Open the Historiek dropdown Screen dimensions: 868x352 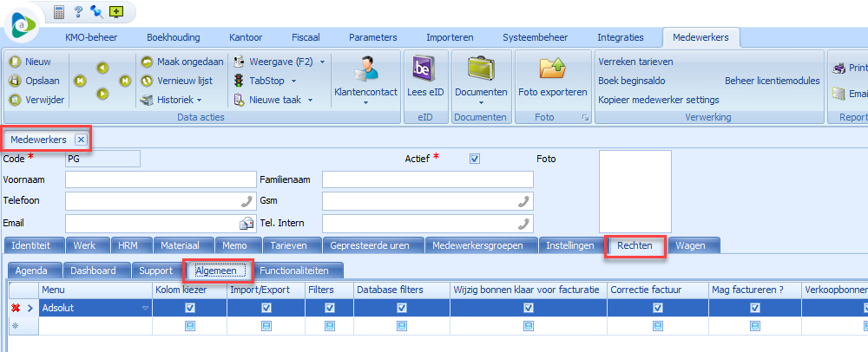[199, 100]
